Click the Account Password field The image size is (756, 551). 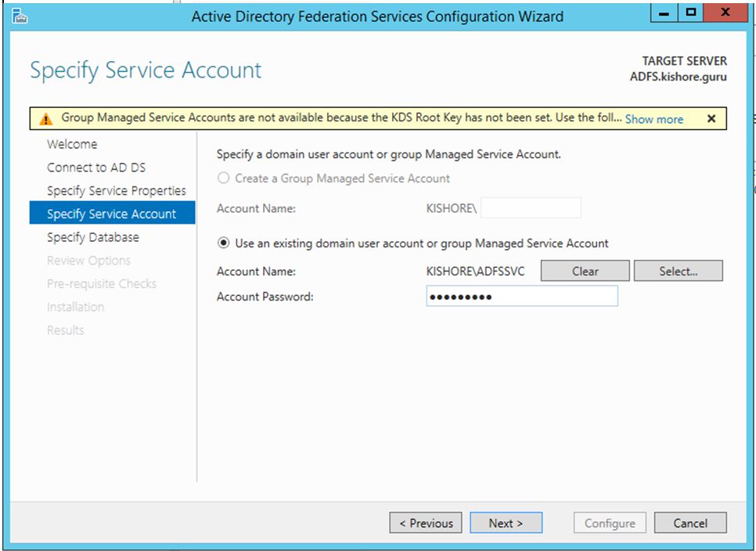click(521, 297)
